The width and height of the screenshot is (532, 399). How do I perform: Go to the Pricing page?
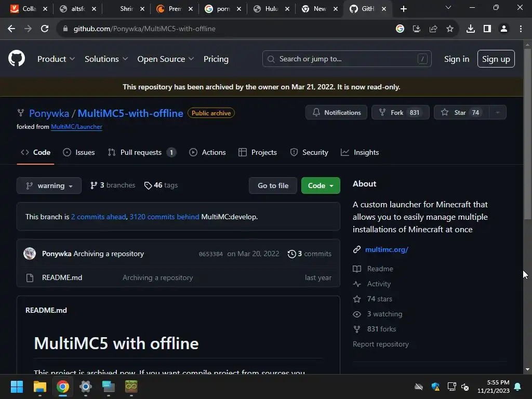[x=216, y=59]
